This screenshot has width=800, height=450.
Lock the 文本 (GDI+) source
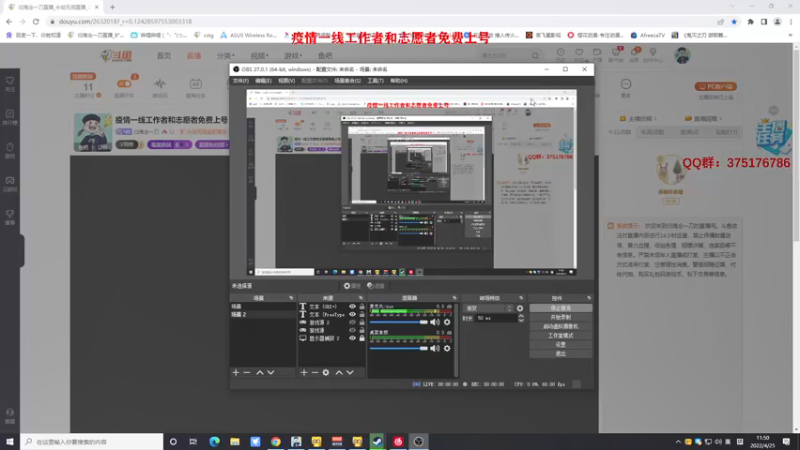coord(362,307)
